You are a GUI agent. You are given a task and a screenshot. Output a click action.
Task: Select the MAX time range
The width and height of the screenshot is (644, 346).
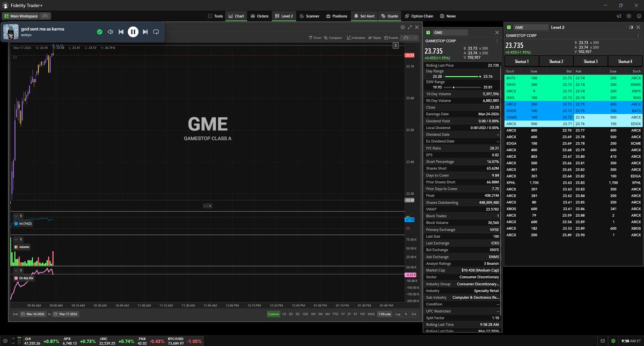(x=371, y=314)
